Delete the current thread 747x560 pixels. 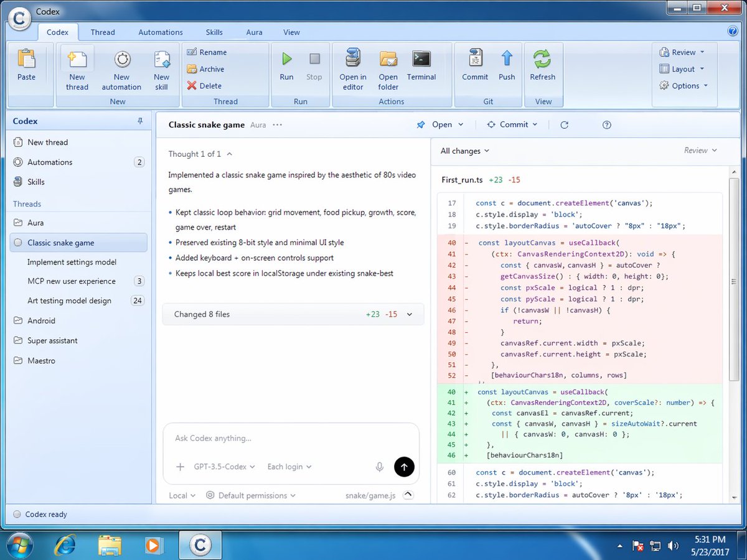pos(204,86)
